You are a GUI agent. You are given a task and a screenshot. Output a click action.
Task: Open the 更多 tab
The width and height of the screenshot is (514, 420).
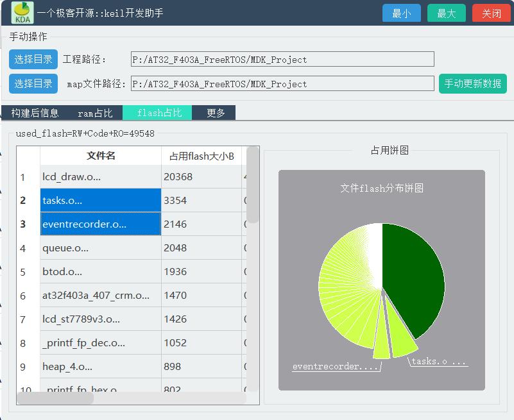[214, 112]
